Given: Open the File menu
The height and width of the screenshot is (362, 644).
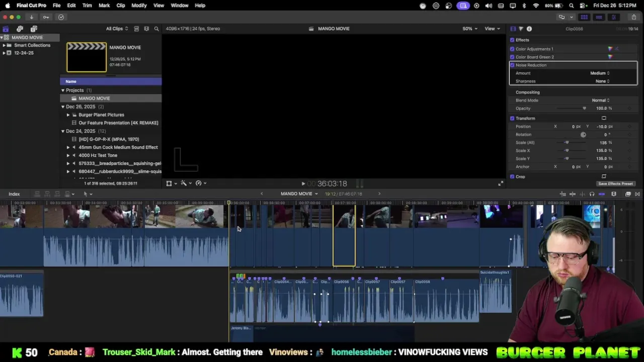Looking at the screenshot, I should [57, 6].
